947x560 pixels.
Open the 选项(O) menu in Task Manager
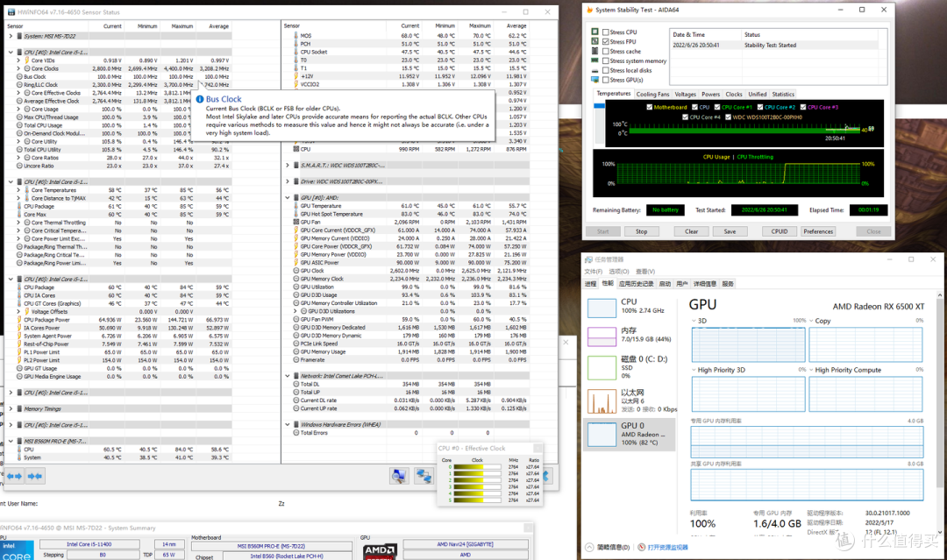(x=619, y=272)
